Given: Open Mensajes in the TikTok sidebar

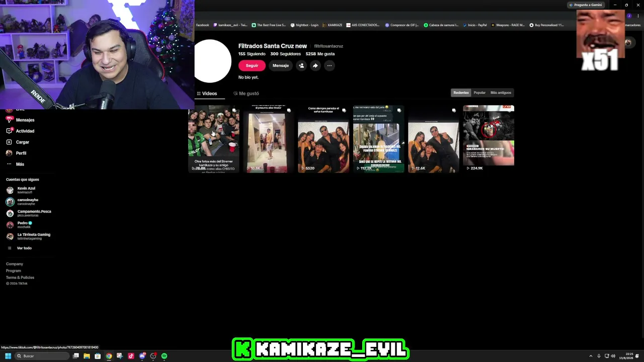Looking at the screenshot, I should point(20,120).
